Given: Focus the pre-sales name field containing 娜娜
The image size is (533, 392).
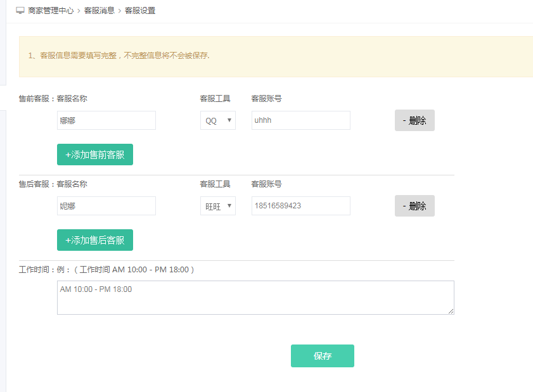Looking at the screenshot, I should (x=106, y=120).
